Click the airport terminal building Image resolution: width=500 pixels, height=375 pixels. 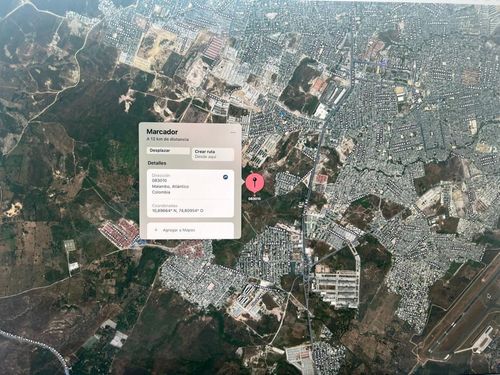pyautogui.click(x=482, y=339)
